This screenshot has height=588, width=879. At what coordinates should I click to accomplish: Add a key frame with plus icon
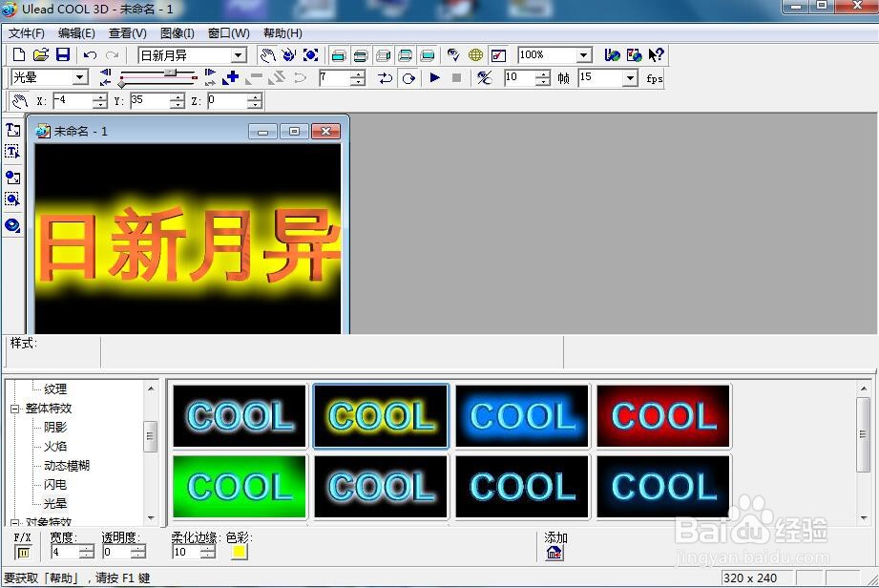[x=230, y=77]
